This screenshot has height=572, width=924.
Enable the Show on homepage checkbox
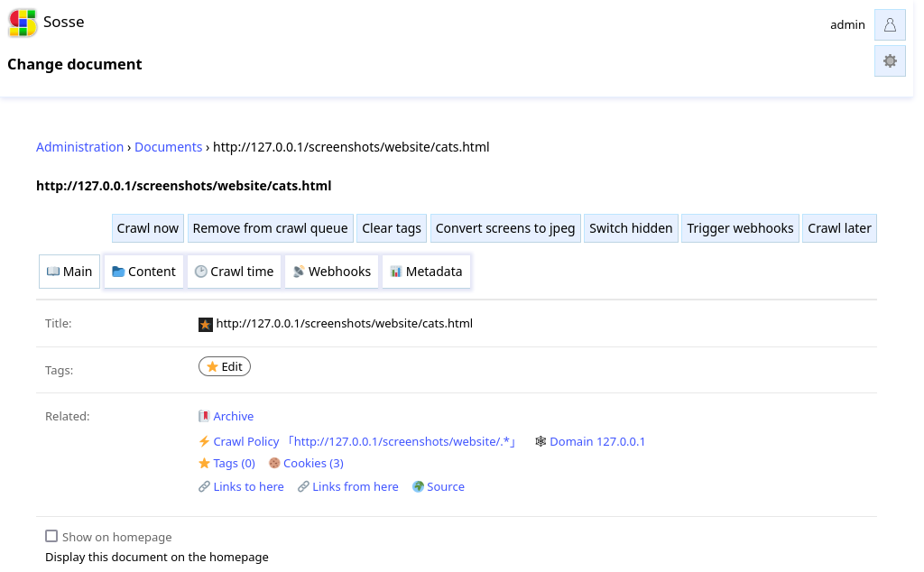click(51, 536)
